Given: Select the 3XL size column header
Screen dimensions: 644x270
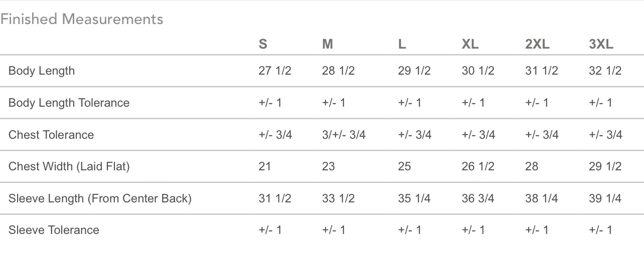Looking at the screenshot, I should (601, 44).
